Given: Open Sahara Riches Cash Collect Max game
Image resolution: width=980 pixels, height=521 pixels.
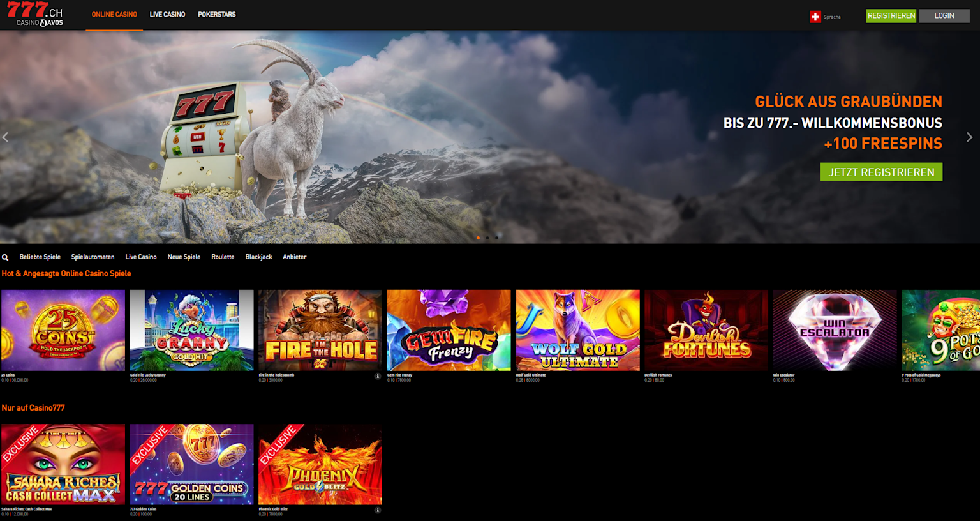Looking at the screenshot, I should (63, 464).
